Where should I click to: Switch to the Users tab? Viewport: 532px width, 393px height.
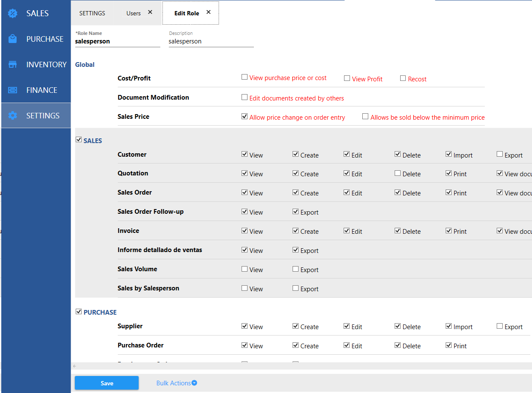tap(134, 13)
